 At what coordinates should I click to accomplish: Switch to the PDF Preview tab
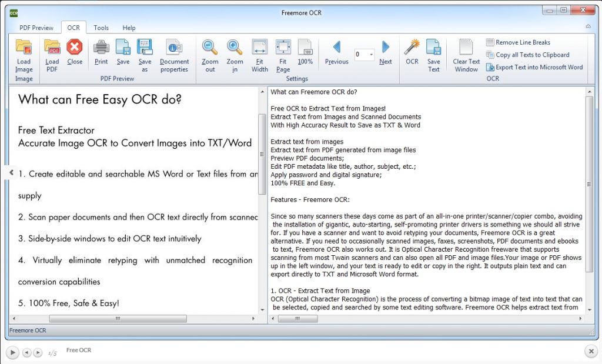[36, 28]
